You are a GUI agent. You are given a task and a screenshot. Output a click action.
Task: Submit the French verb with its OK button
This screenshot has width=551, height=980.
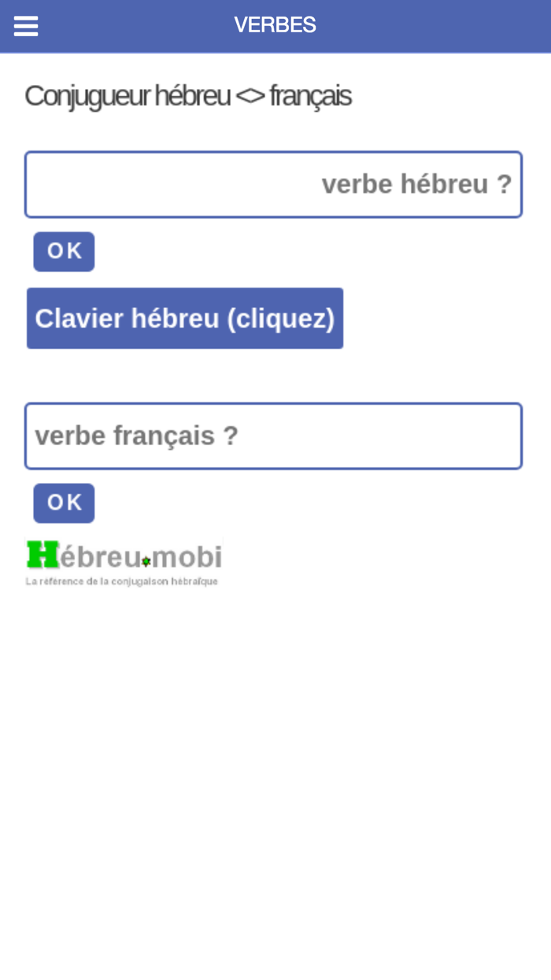63,502
